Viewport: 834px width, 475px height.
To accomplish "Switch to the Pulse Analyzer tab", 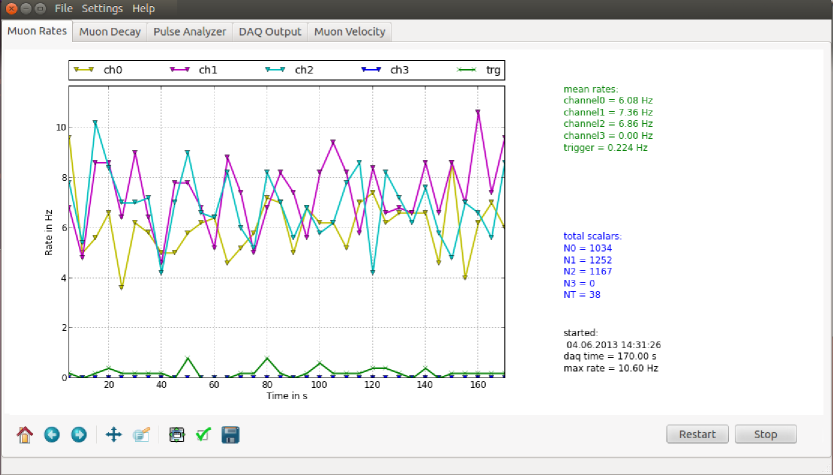I will click(189, 32).
